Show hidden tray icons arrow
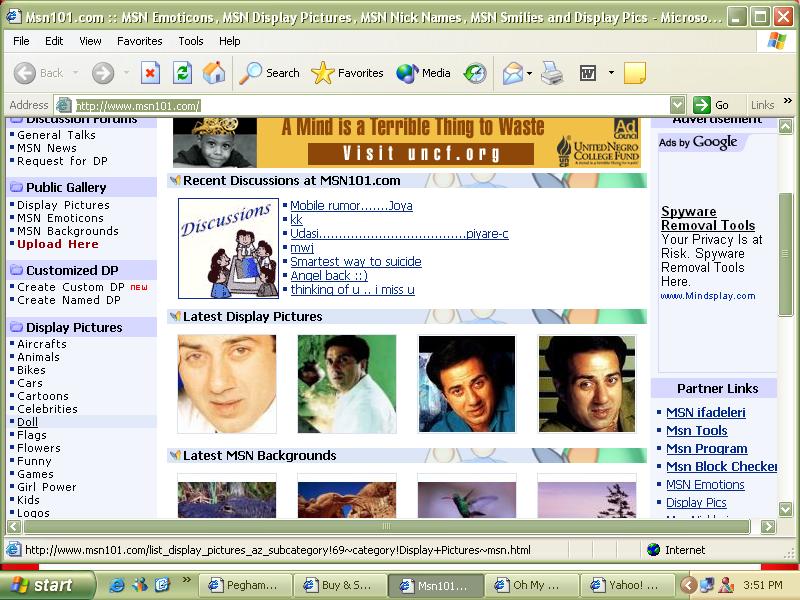 pos(688,585)
